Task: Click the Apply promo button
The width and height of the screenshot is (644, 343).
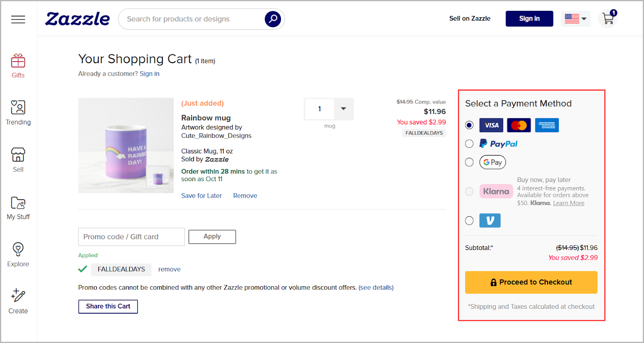Action: click(212, 237)
